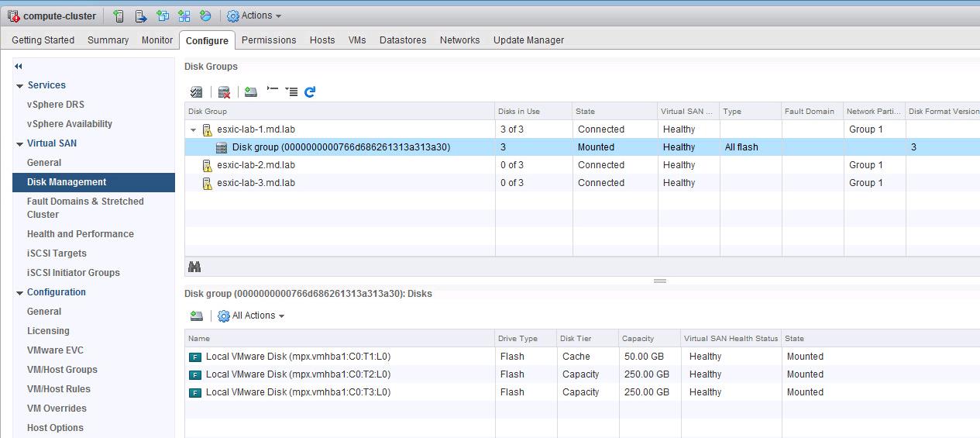Refresh the Disk Groups list
This screenshot has height=438, width=980.
click(x=310, y=91)
